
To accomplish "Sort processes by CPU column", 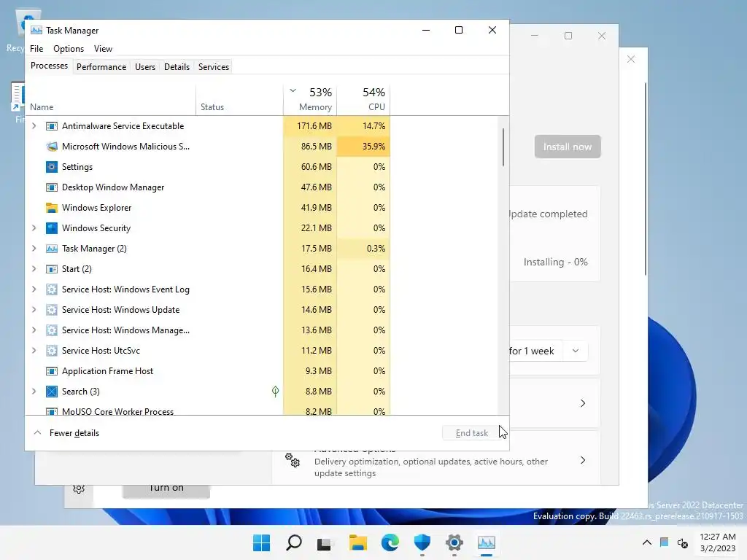I will tap(363, 99).
